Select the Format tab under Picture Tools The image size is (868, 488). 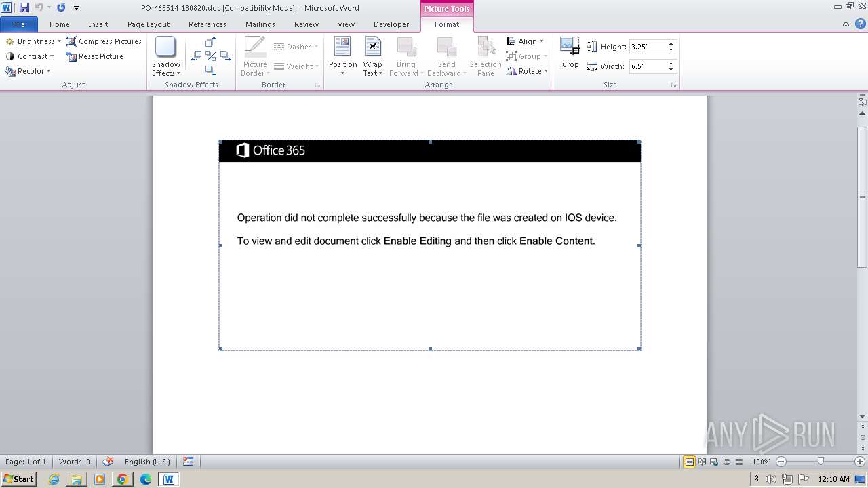pos(447,24)
